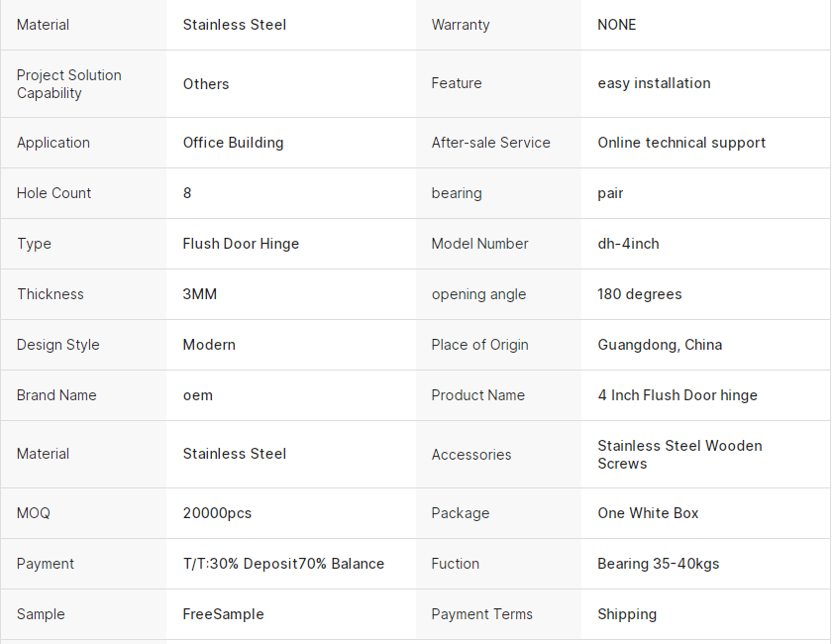Click 'T/T:30% Deposit70% Balance' payment text

coord(283,564)
